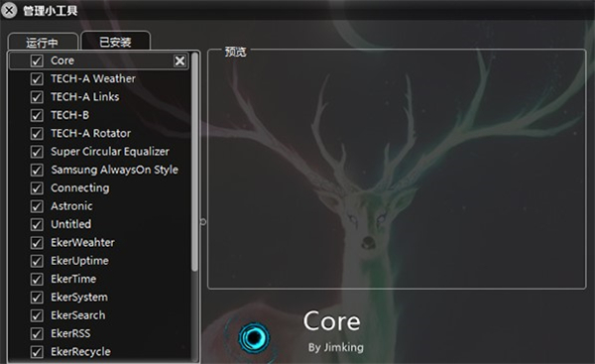
Task: Click the By Jimking author text
Action: coord(336,347)
